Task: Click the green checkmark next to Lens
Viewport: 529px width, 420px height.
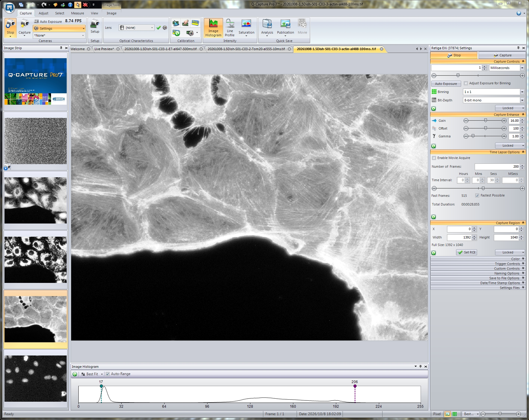Action: [x=159, y=28]
